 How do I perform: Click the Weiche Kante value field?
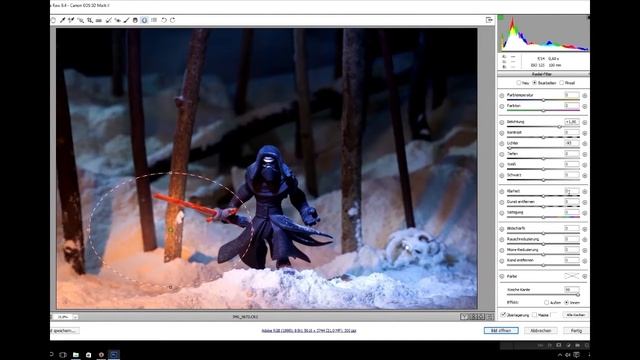571,289
